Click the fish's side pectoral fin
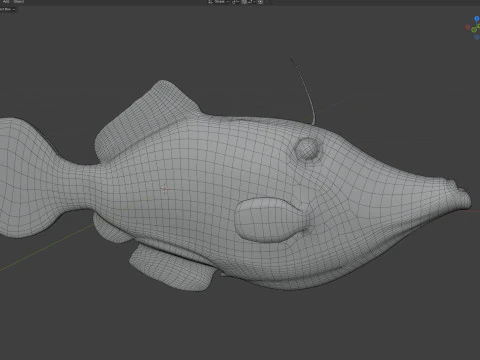 [x=272, y=219]
